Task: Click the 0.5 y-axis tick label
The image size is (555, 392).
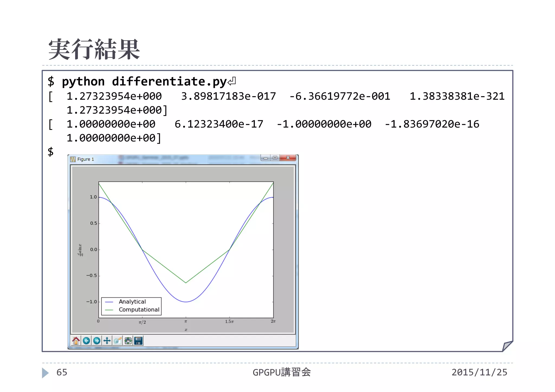Action: click(93, 223)
